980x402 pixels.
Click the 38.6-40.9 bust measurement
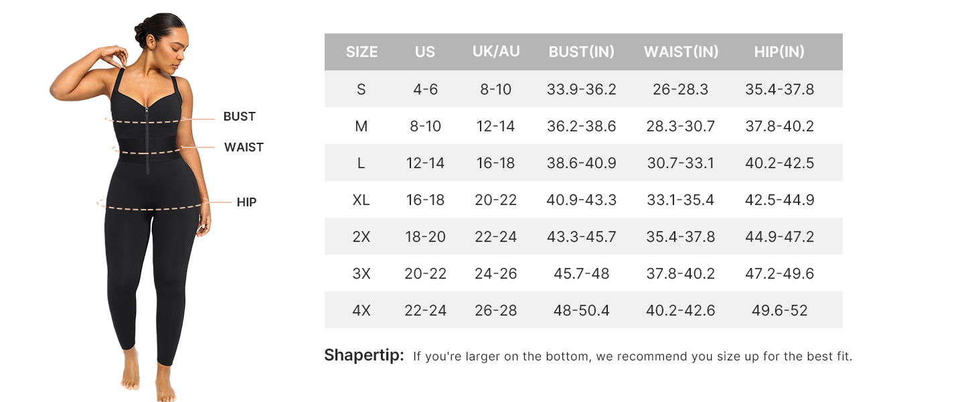pos(582,163)
